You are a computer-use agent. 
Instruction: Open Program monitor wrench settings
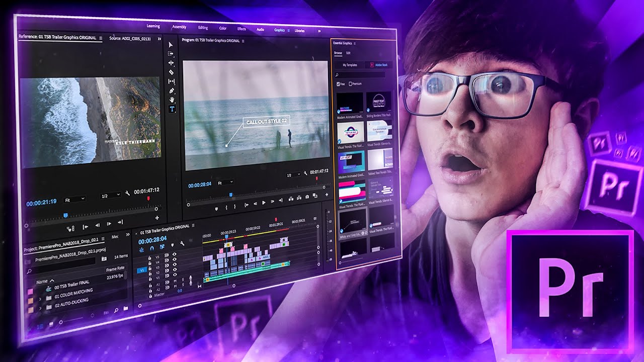305,173
